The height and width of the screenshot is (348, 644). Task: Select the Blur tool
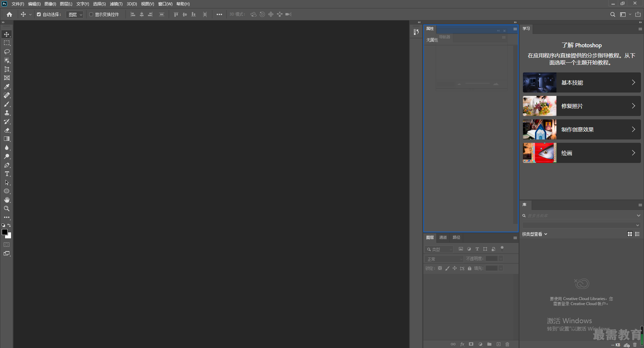point(7,148)
